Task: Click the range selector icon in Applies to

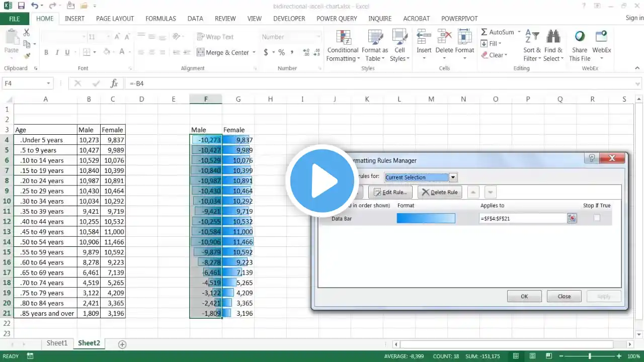Action: click(572, 218)
